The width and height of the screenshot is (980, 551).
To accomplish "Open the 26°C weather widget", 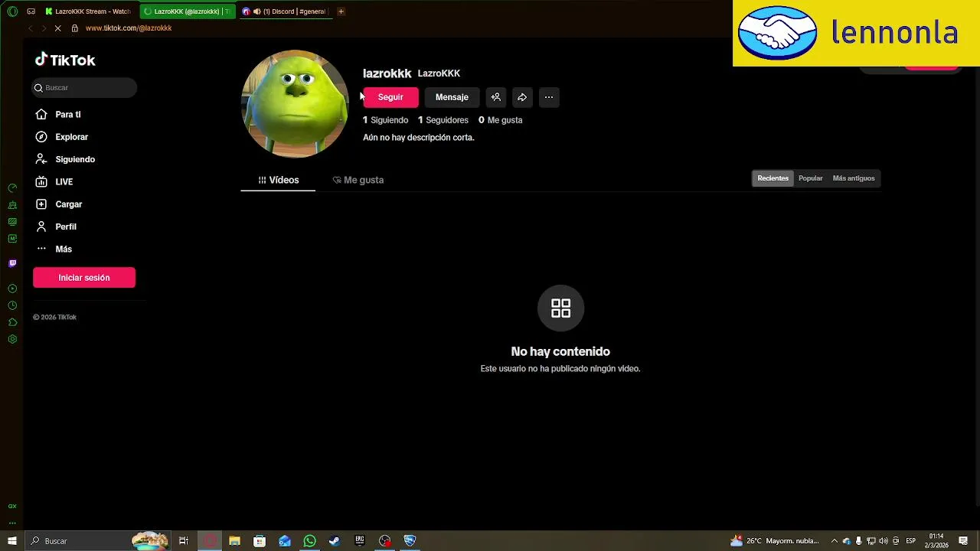I will [775, 541].
